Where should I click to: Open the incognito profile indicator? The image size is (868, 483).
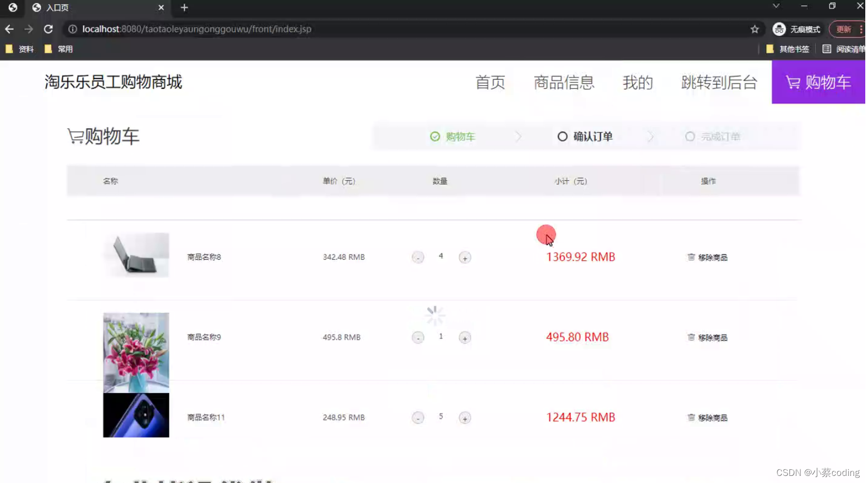(797, 29)
